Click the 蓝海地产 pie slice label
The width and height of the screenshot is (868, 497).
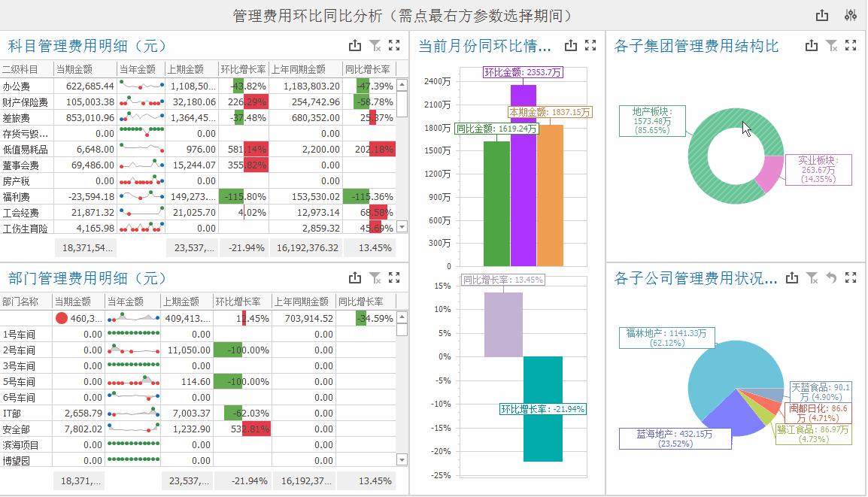[675, 439]
